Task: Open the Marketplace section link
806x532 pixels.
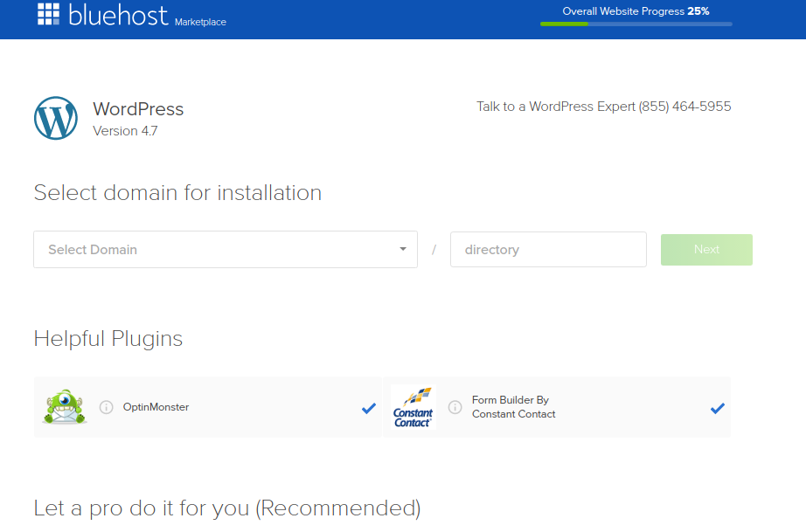Action: [200, 22]
